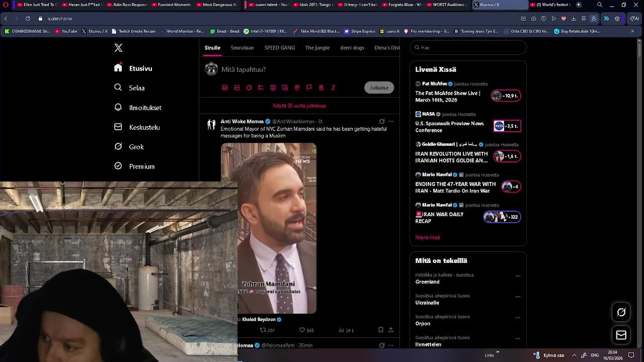Screen dimensions: 644x362
Task: Open the emoji picker in composer
Action: click(273, 87)
